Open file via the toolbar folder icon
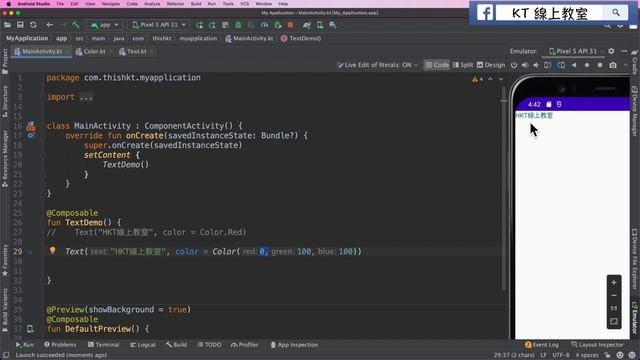640x360 pixels. 7,25
